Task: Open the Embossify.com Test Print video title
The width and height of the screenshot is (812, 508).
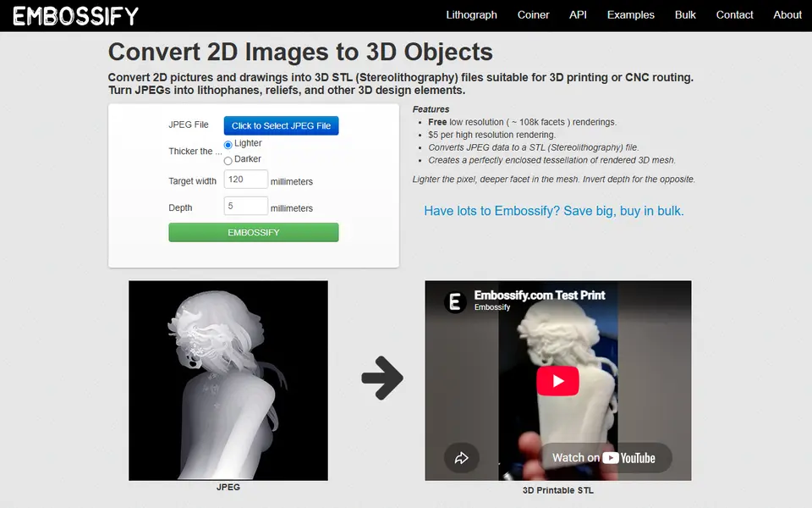Action: click(540, 295)
